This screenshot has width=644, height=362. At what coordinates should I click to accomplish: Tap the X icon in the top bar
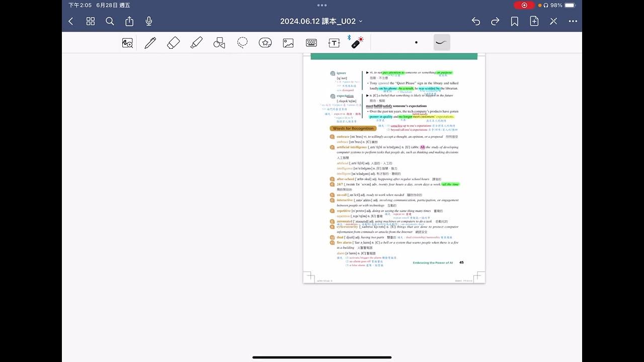click(x=553, y=21)
